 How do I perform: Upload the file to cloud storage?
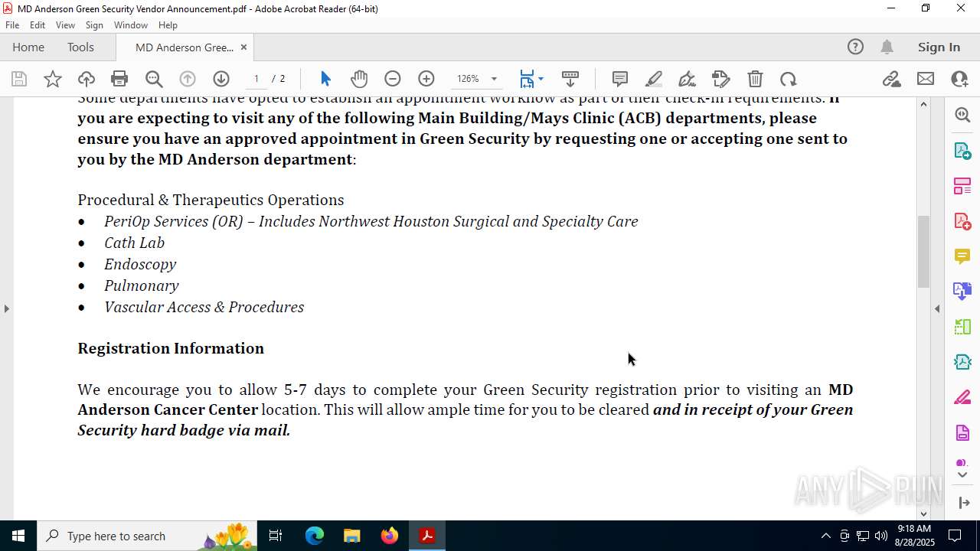[87, 79]
